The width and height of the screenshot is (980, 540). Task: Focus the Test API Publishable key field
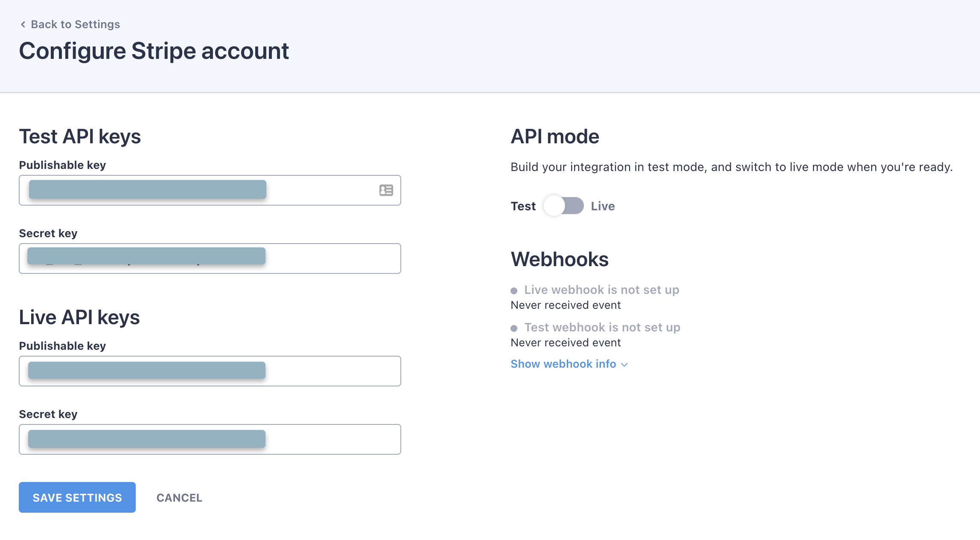(x=210, y=190)
